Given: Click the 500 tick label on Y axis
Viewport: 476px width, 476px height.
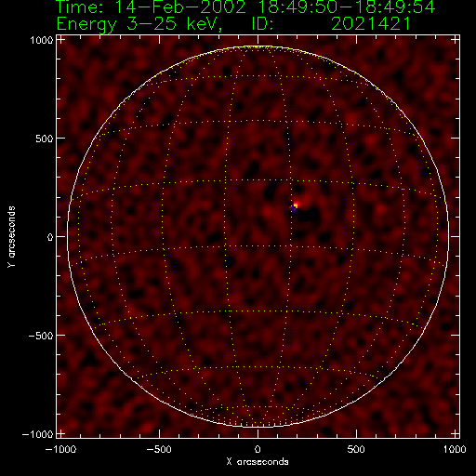Looking at the screenshot, I should 45,139.
